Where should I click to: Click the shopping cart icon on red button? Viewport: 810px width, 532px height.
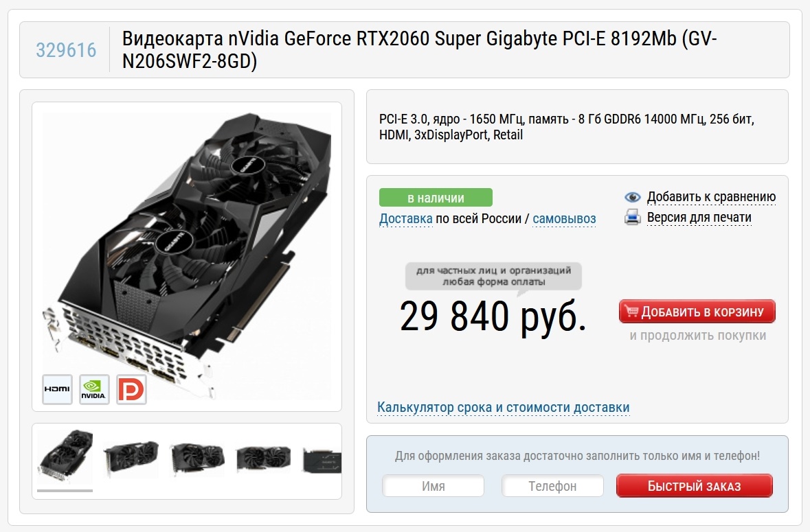[x=631, y=311]
